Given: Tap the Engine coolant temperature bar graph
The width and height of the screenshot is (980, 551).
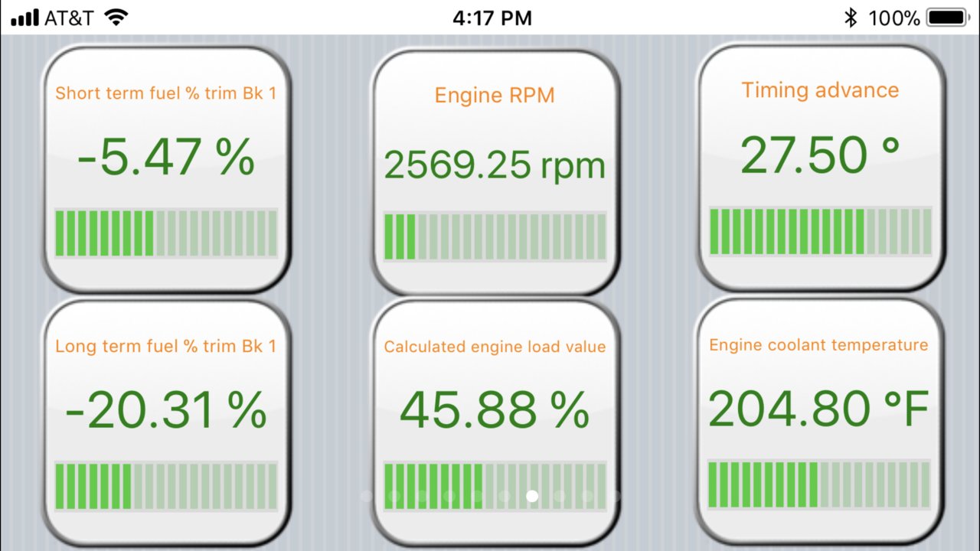Looking at the screenshot, I should point(819,484).
